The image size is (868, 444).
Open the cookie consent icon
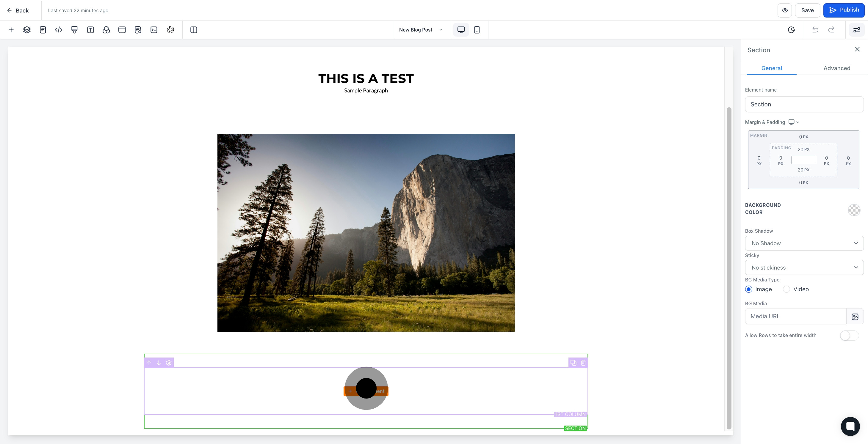click(x=170, y=30)
